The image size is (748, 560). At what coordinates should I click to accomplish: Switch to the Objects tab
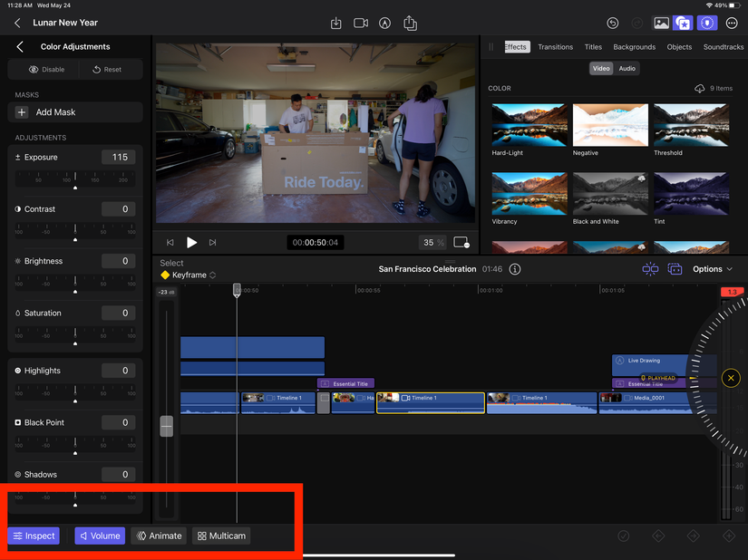click(x=679, y=47)
